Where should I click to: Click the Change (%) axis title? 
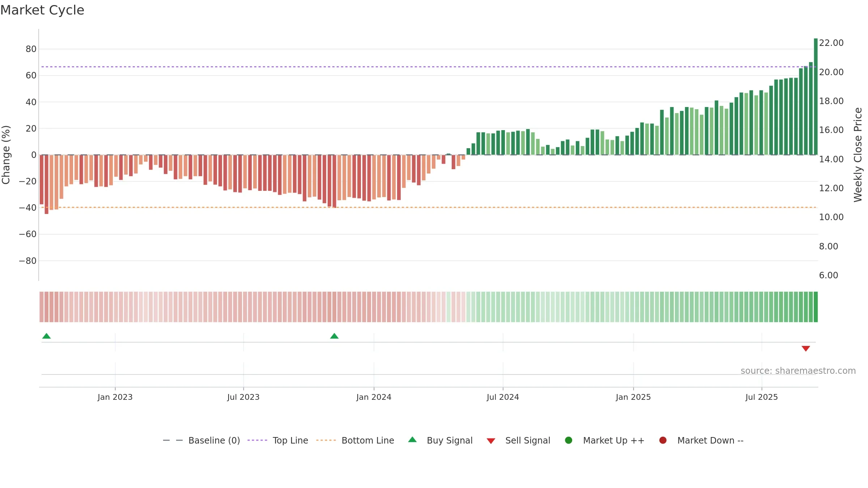(6, 155)
